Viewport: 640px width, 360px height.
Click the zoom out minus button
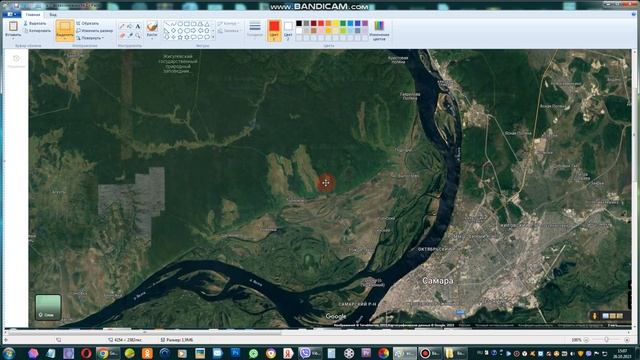(586, 340)
